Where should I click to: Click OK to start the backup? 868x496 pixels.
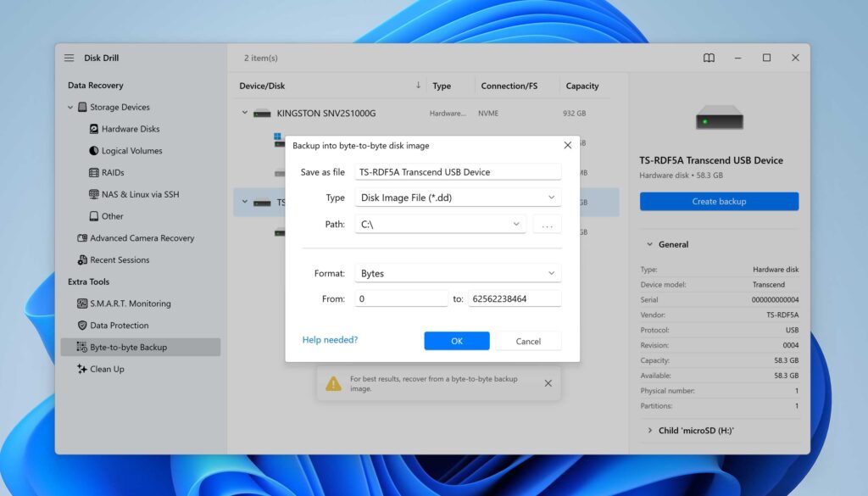457,341
